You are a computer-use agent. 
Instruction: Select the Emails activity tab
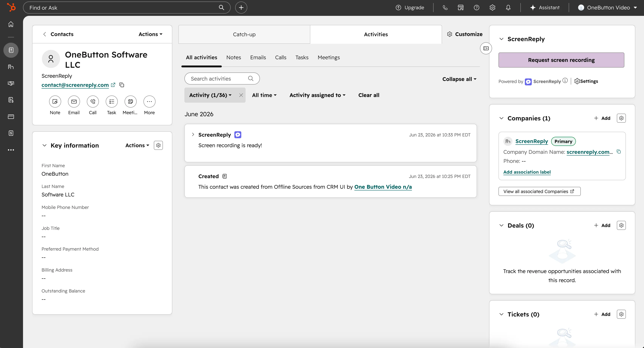coord(258,58)
